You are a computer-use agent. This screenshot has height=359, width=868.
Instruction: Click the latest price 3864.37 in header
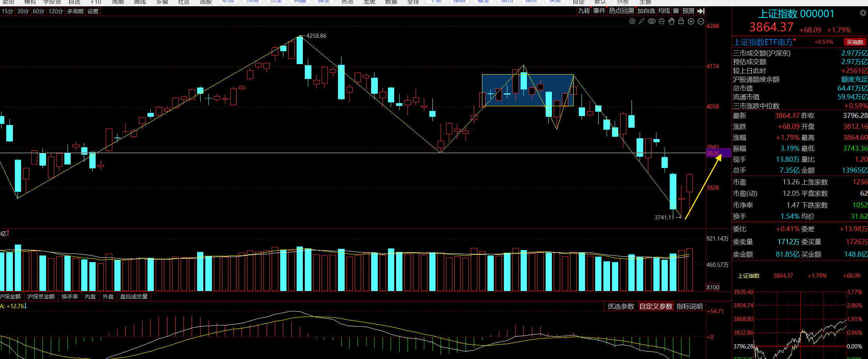(x=771, y=27)
